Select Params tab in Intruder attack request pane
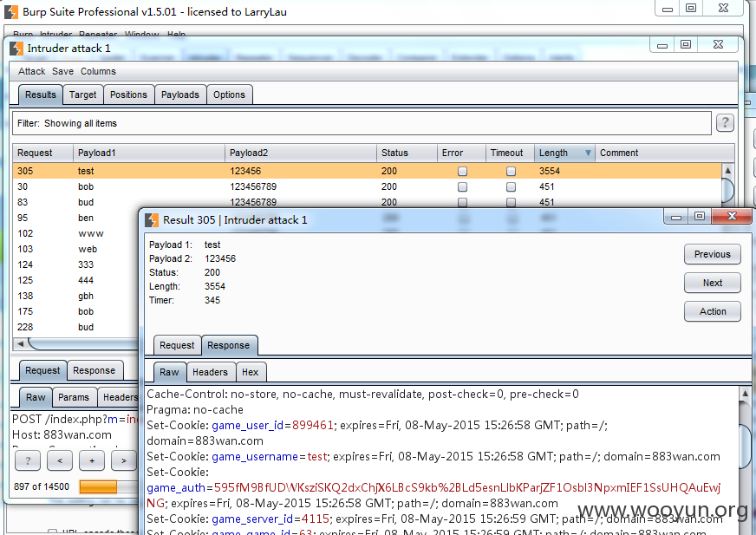 click(74, 397)
